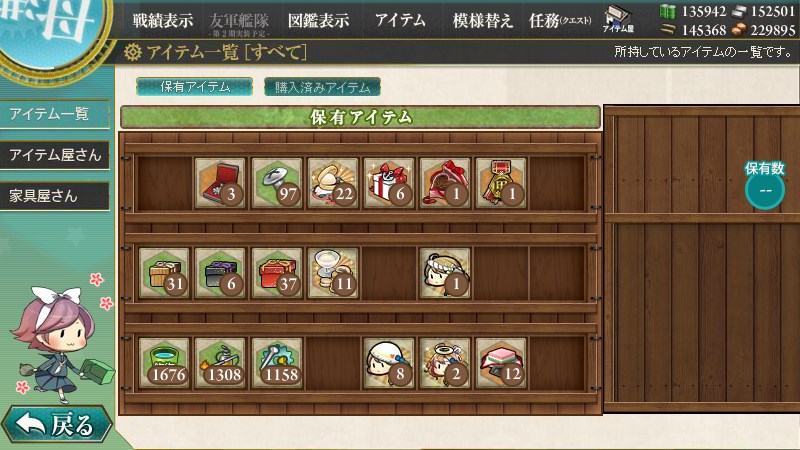Click the 戻る back button
The height and width of the screenshot is (450, 800).
pyautogui.click(x=57, y=423)
